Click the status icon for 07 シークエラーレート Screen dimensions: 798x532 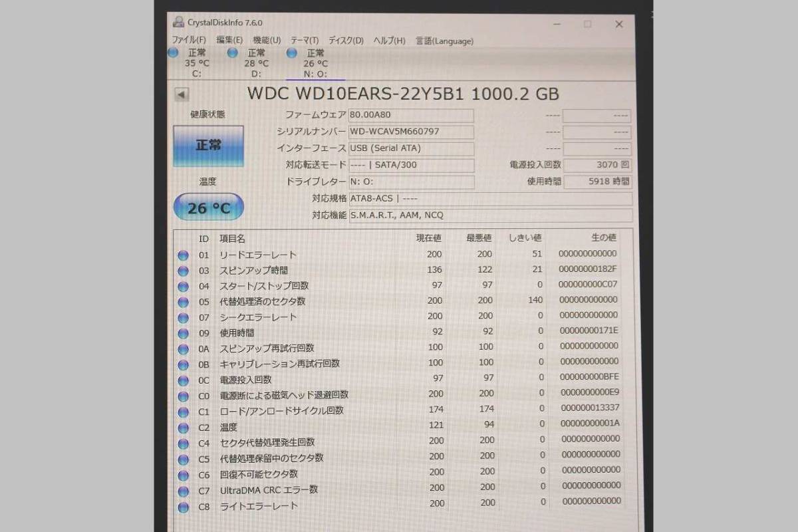(183, 318)
